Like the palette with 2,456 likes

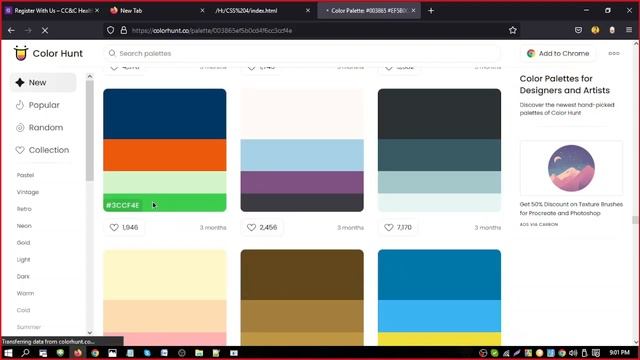pyautogui.click(x=251, y=227)
